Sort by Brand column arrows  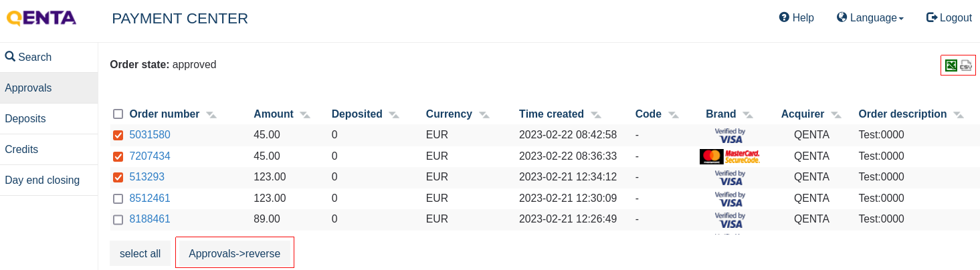tap(748, 115)
